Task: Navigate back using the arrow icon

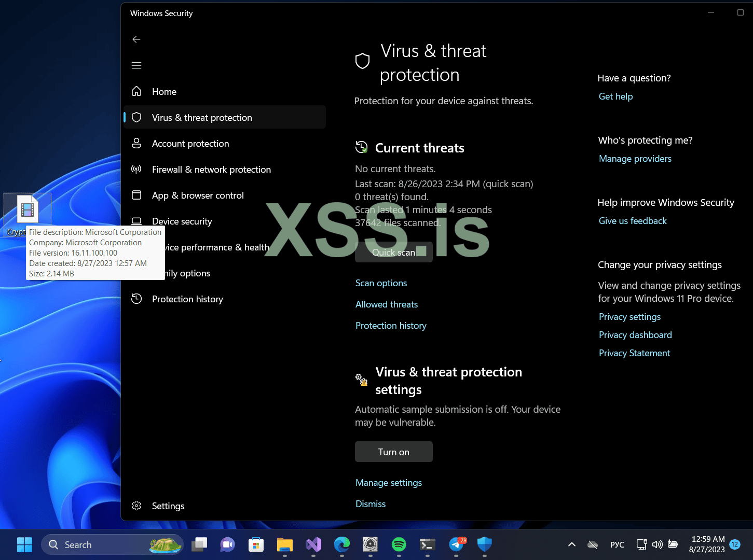Action: tap(136, 39)
